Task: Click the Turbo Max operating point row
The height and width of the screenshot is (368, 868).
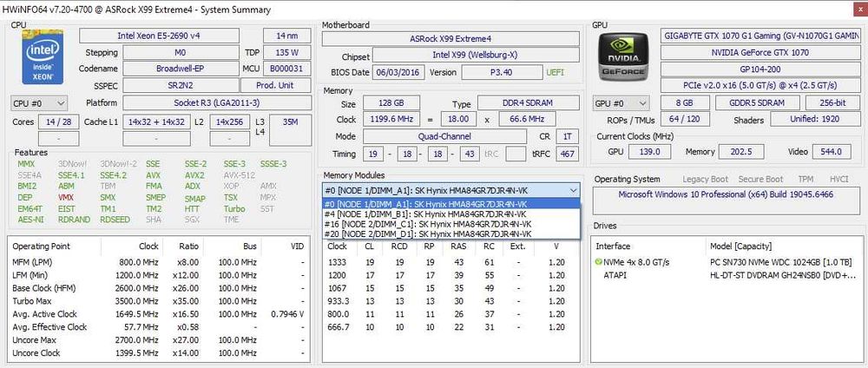Action: (x=159, y=301)
